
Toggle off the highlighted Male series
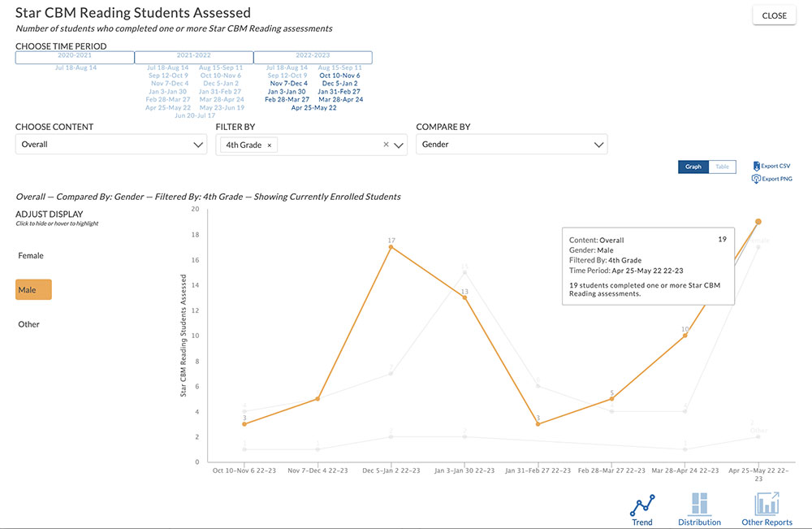[x=32, y=289]
